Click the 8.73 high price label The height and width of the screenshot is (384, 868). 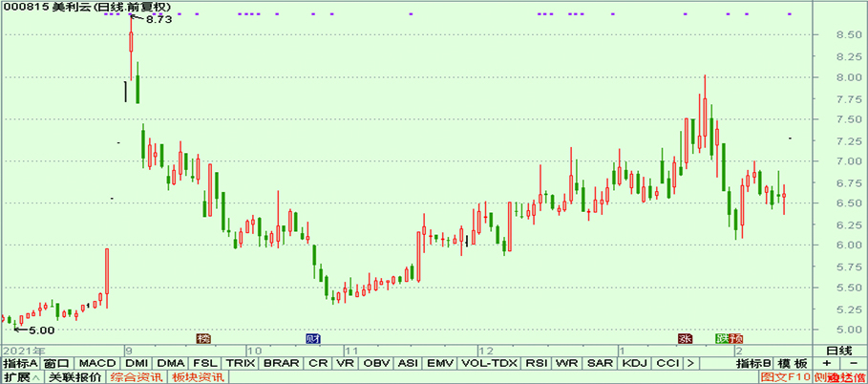159,19
